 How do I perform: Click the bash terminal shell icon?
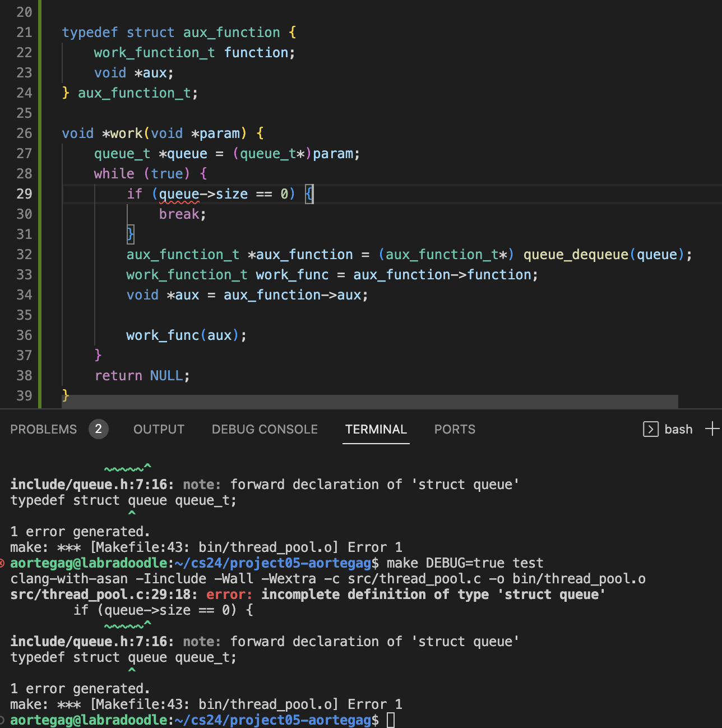tap(650, 429)
